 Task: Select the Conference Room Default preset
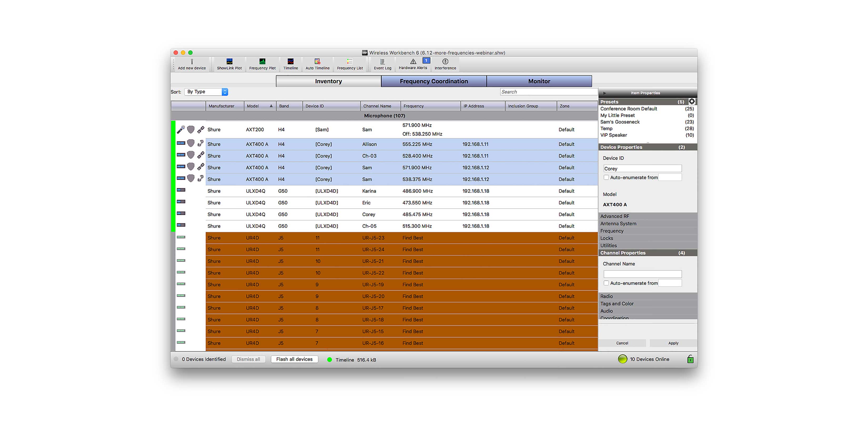point(647,109)
